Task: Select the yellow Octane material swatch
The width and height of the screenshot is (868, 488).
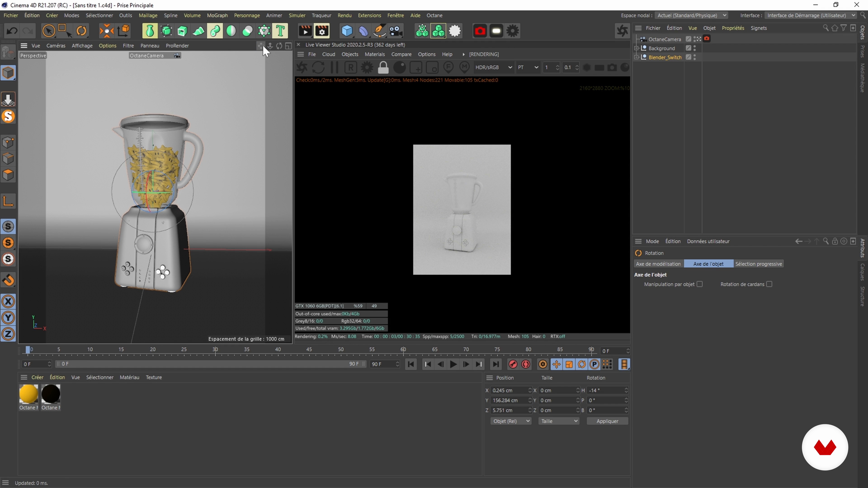Action: pos(29,394)
